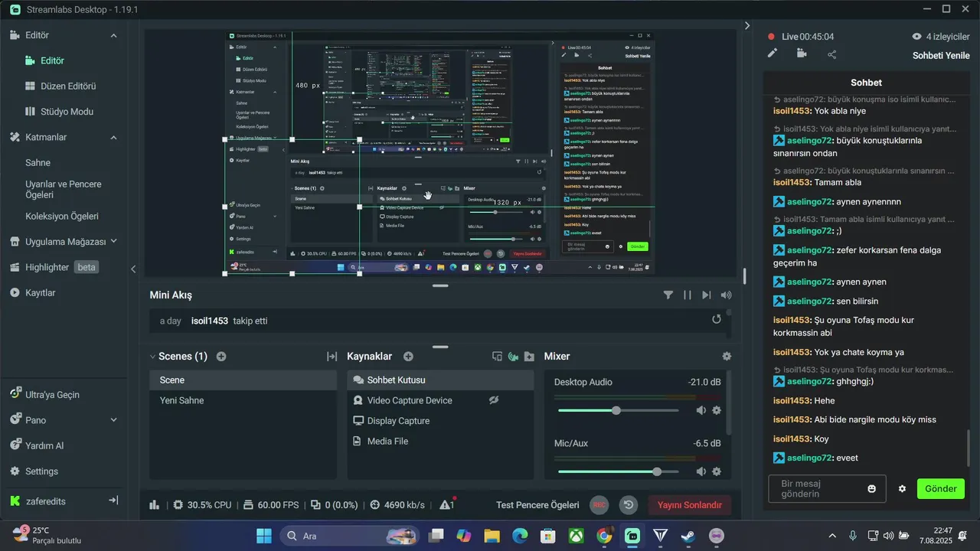The width and height of the screenshot is (980, 551).
Task: Open Mixer advanced settings gear
Action: click(727, 357)
